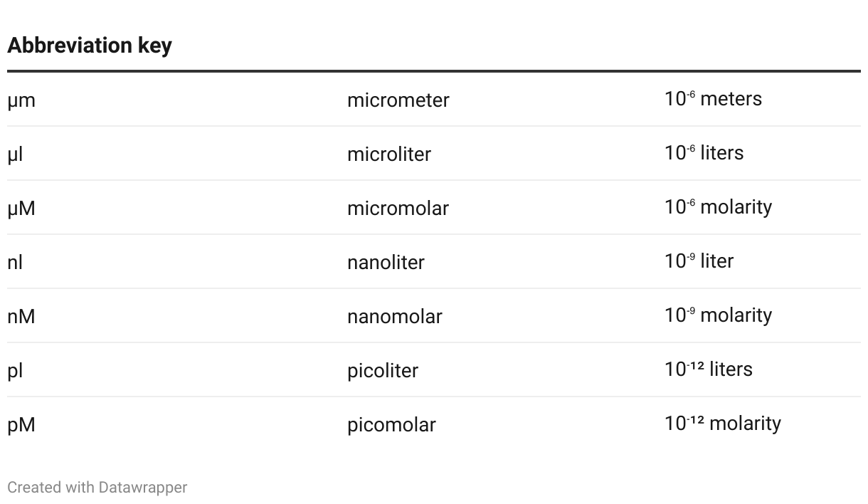Select the 10⁻¹² liters value
Viewport: 868px width, 504px height.
[709, 369]
